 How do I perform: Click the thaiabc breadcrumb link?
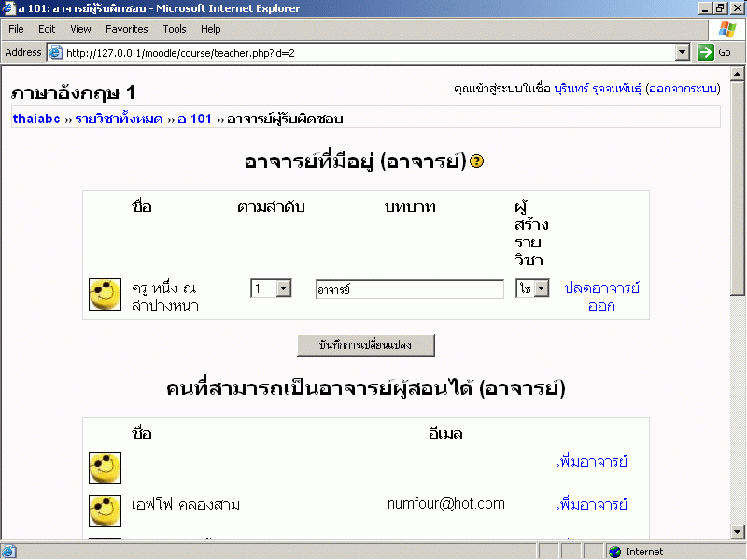coord(36,119)
